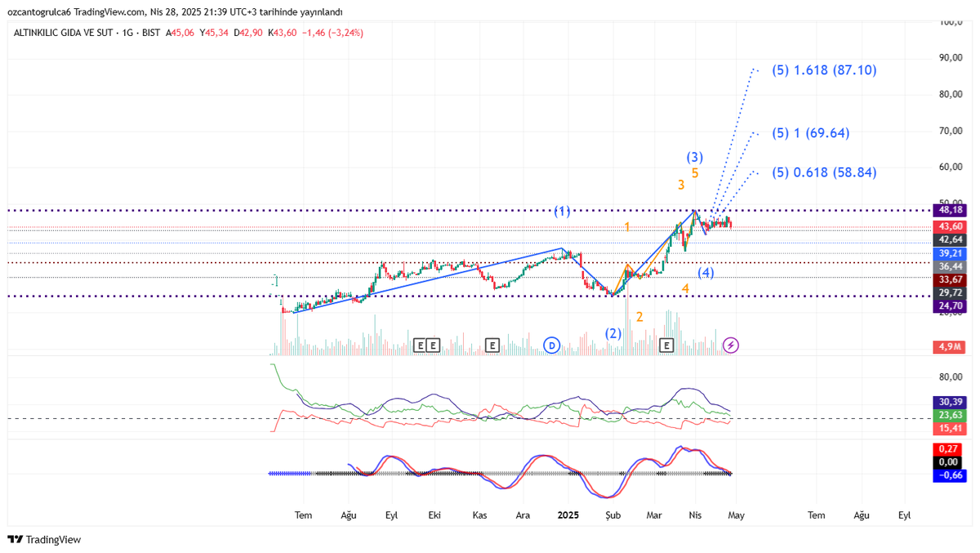The width and height of the screenshot is (980, 553).
Task: Click the Ara month label on time axis
Action: point(523,516)
